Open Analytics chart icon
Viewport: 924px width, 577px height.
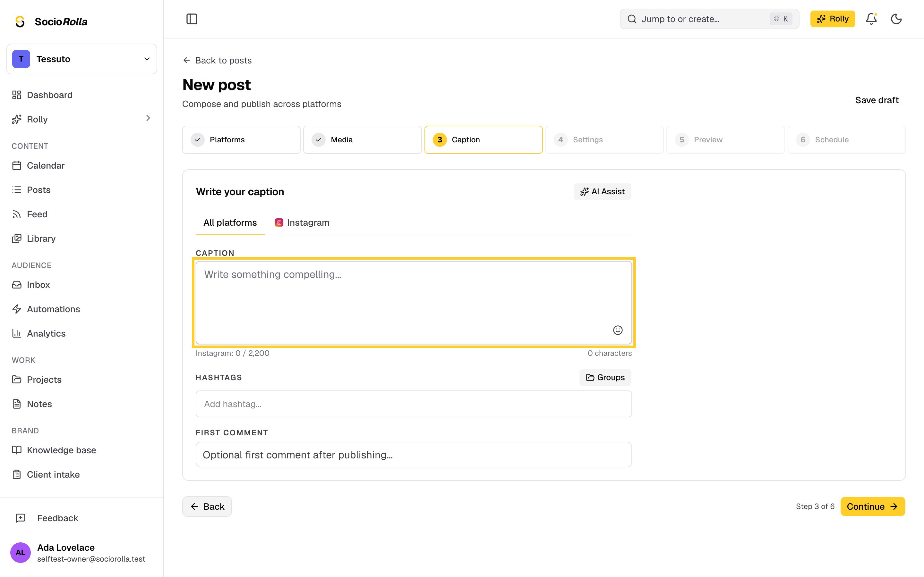tap(16, 333)
